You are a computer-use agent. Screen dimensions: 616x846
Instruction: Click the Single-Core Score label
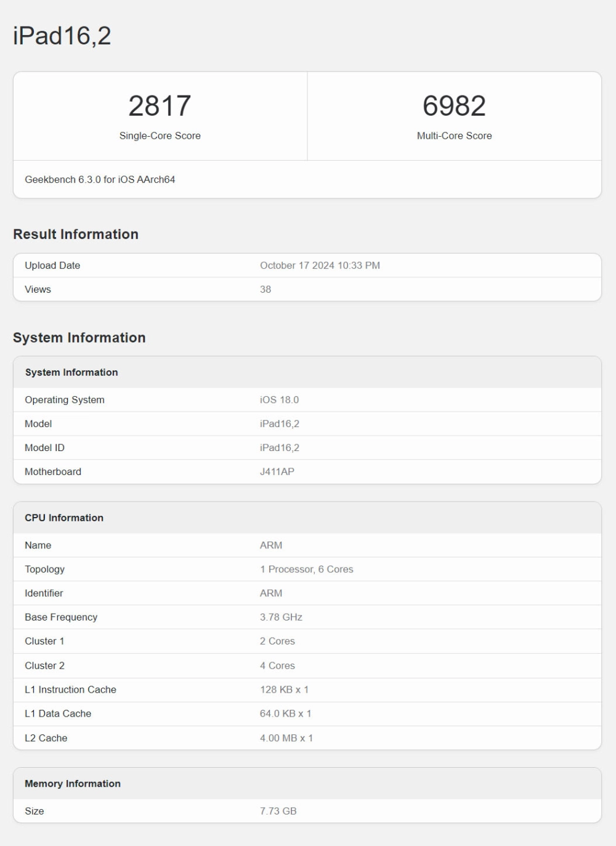160,136
